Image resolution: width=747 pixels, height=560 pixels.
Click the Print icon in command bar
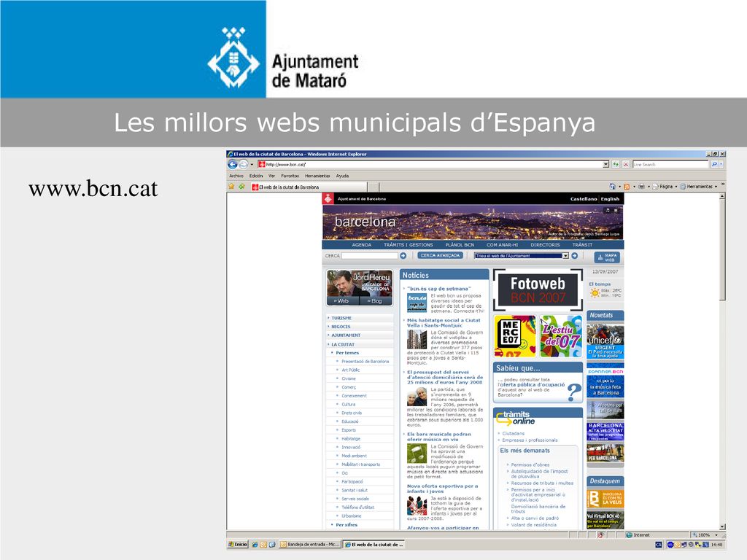[641, 187]
